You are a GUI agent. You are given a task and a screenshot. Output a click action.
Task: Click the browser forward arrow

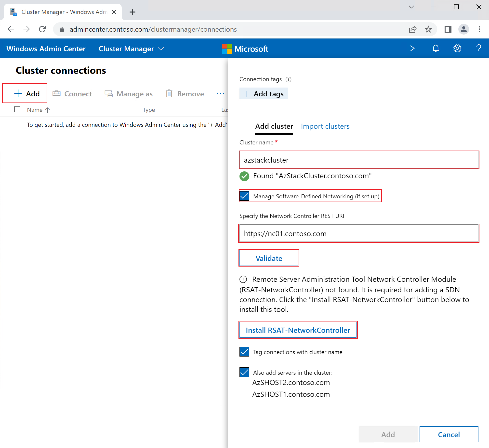(26, 29)
